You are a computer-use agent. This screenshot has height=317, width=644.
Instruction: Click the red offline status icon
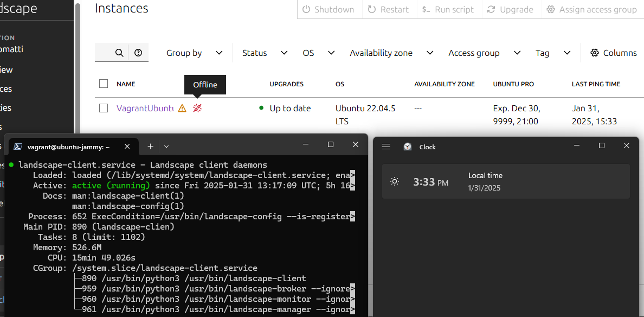pyautogui.click(x=198, y=109)
